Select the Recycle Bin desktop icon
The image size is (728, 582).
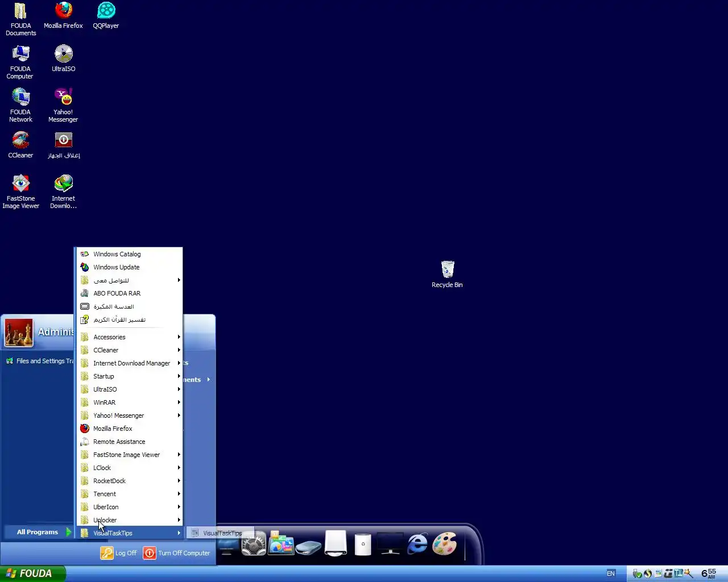[447, 275]
